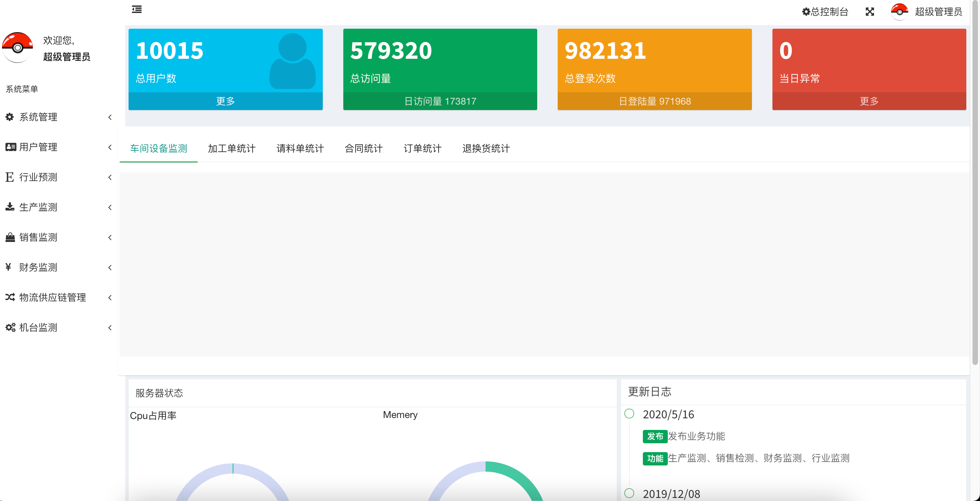980x501 pixels.
Task: Click the green 功能 badge
Action: coord(655,458)
